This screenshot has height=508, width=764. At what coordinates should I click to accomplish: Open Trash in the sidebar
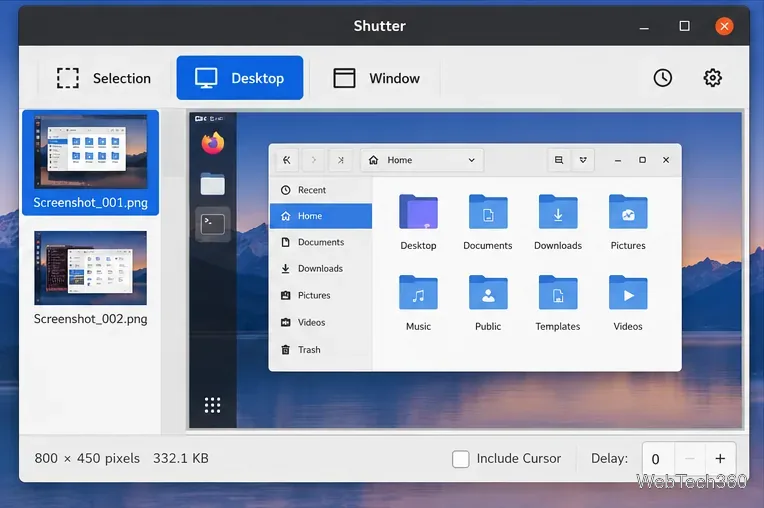pos(321,350)
